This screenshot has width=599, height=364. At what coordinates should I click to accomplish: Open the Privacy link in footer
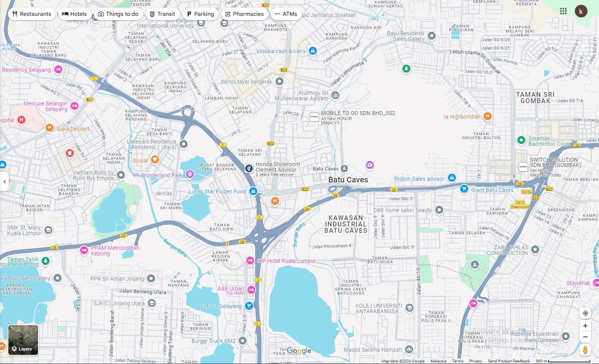click(476, 361)
